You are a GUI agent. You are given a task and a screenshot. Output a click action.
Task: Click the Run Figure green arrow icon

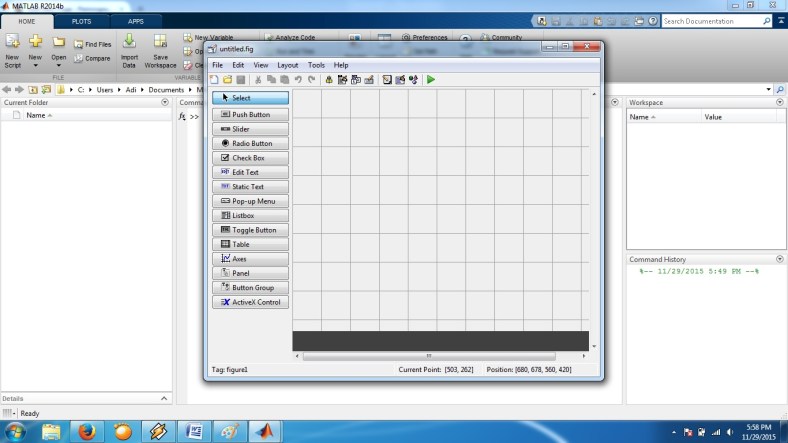pos(431,79)
